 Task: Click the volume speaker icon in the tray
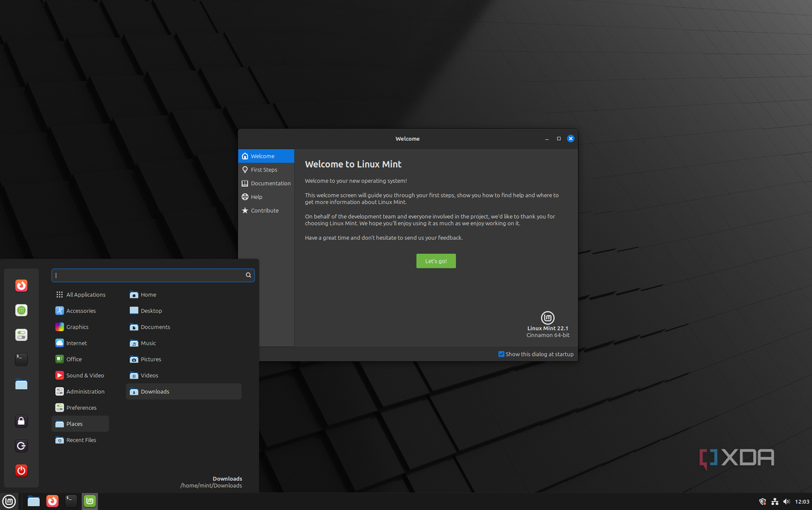(787, 502)
